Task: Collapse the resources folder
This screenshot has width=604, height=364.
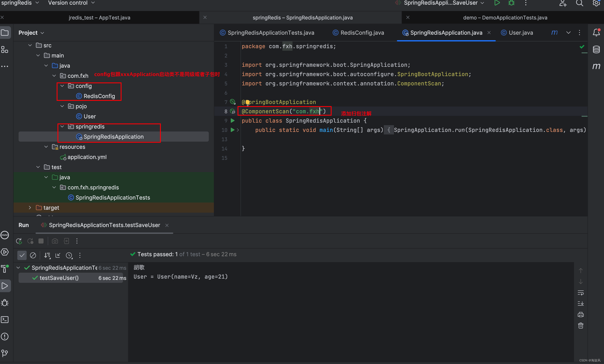Action: 46,146
